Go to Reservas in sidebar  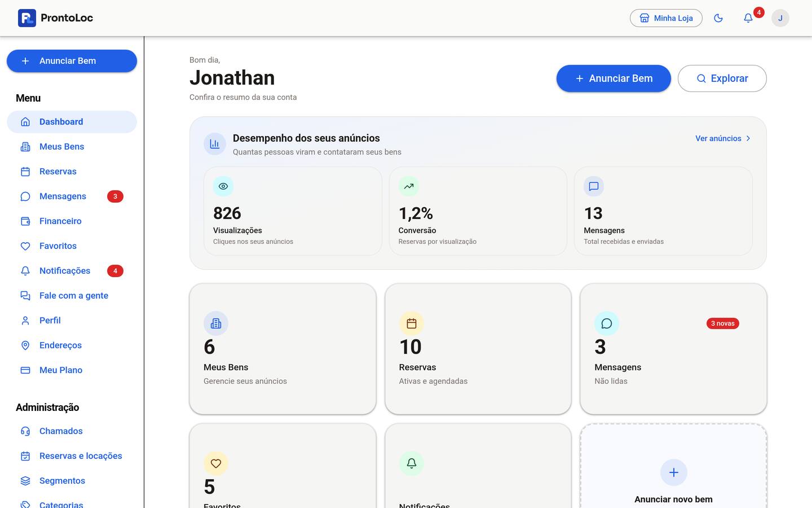[x=72, y=172]
